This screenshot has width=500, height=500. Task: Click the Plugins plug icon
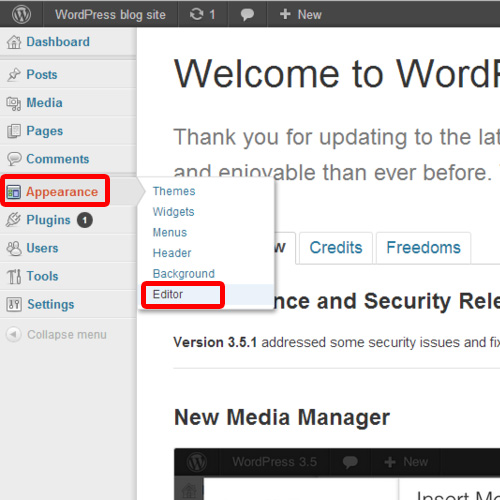tap(14, 220)
